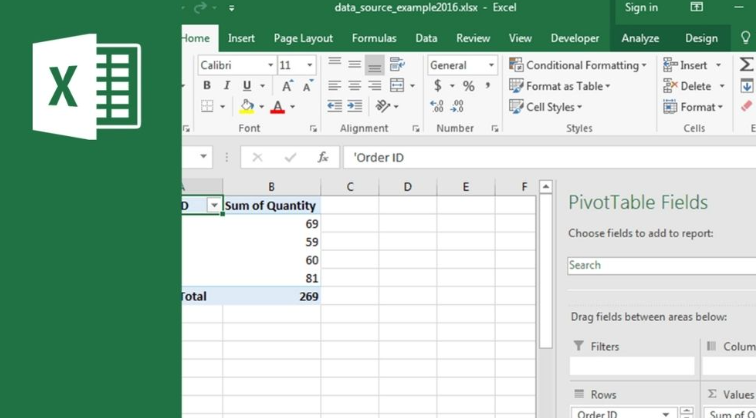Image resolution: width=756 pixels, height=418 pixels.
Task: Open Alignment dialog launcher
Action: (416, 128)
